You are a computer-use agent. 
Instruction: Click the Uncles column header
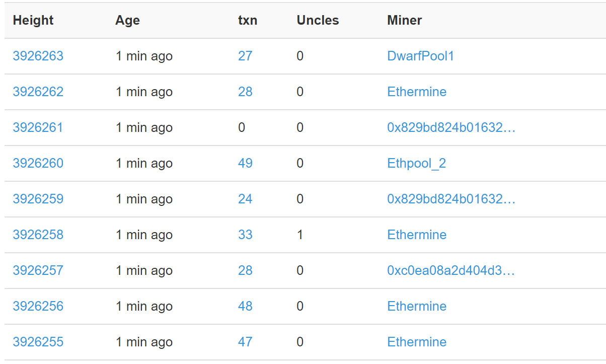pyautogui.click(x=318, y=20)
